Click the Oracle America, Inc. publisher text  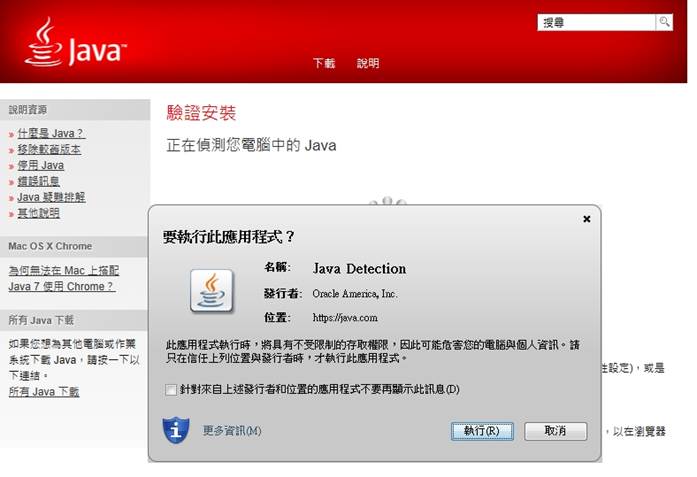click(x=355, y=293)
